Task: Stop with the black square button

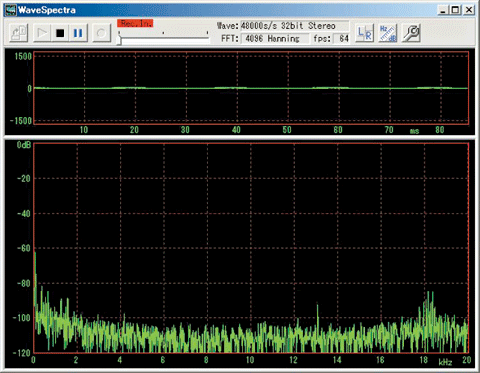Action: tap(60, 33)
